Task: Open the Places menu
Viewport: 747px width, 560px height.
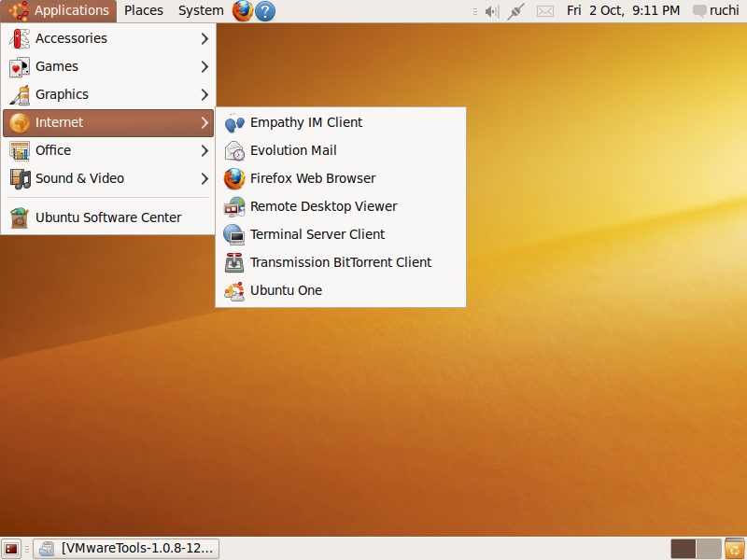Action: [x=144, y=10]
